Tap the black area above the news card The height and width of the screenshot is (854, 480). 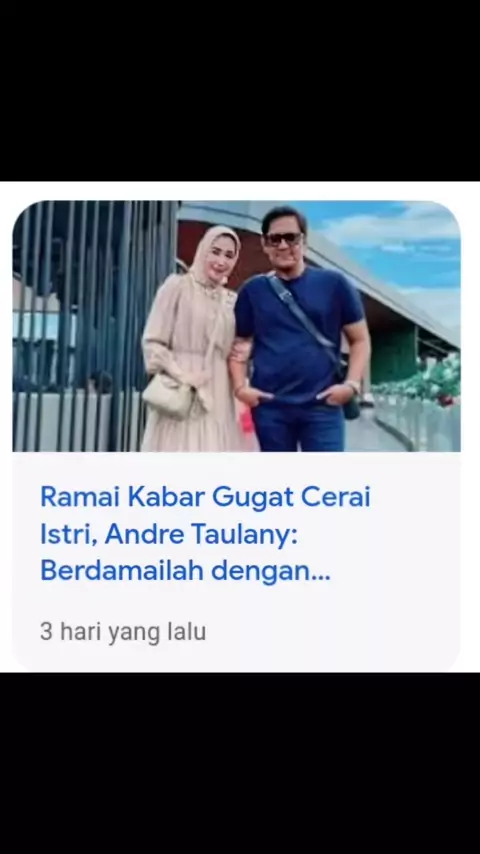tap(240, 90)
